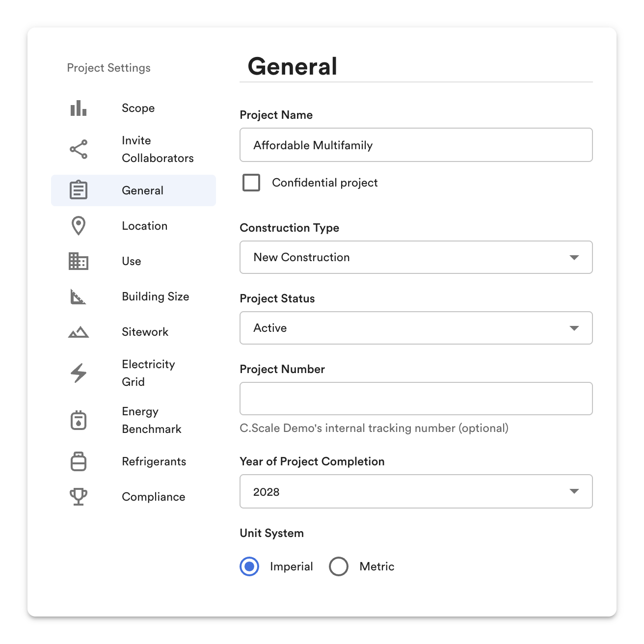Click the Electricity Grid lightning bolt icon
Screen dimensions: 644x644
tap(79, 373)
